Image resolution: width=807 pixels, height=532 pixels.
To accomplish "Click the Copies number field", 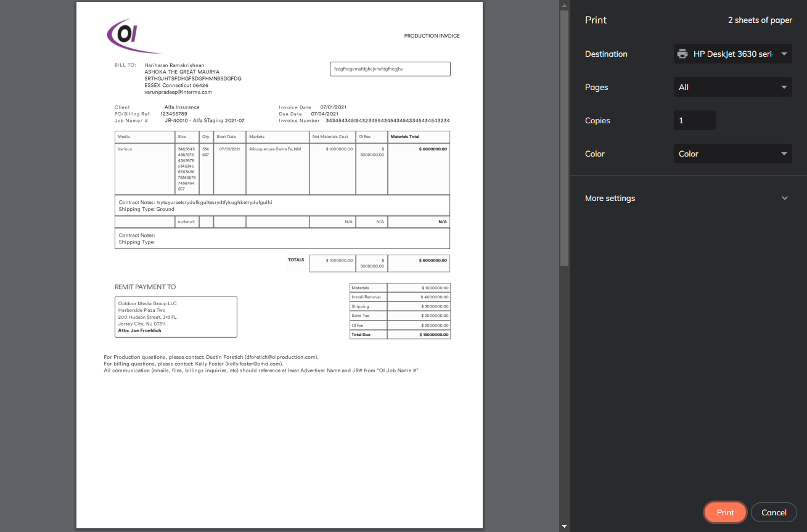I will (695, 120).
